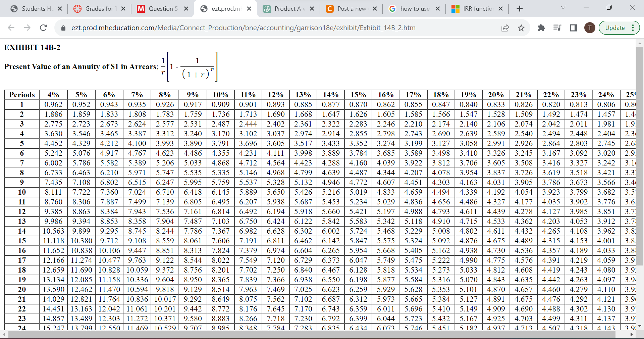
Task: Open the Chrome extensions puzzle icon
Action: [x=541, y=28]
